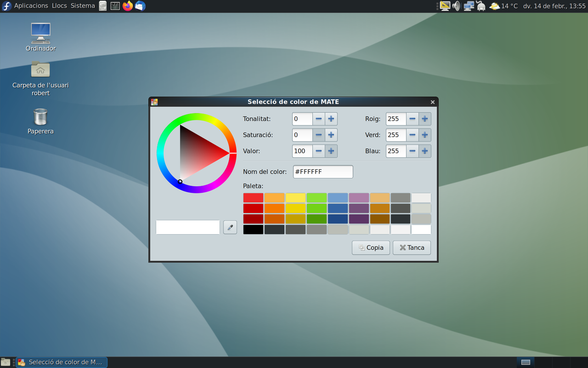Viewport: 588px width, 368px height.
Task: Open the terminal launcher in top panel
Action: click(x=115, y=6)
